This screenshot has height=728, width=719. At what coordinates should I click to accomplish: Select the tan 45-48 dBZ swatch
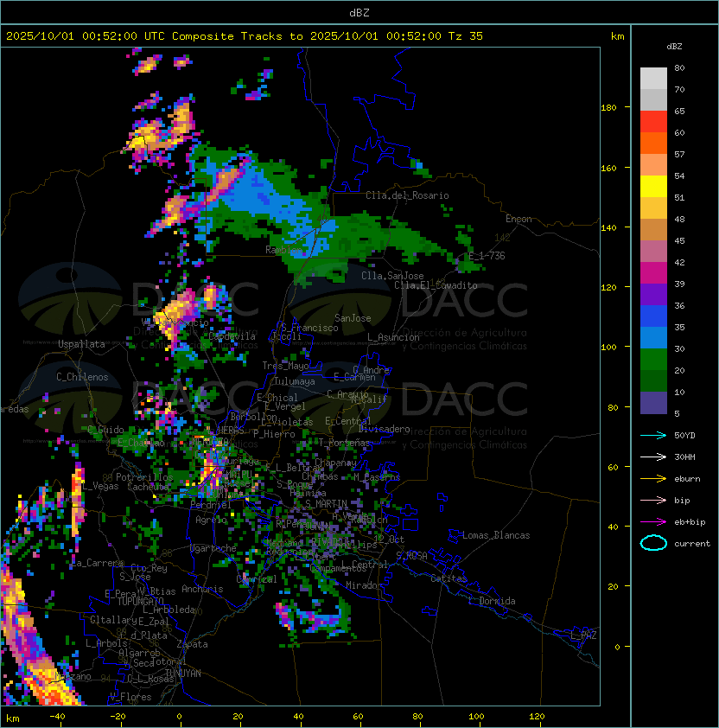[x=653, y=229]
